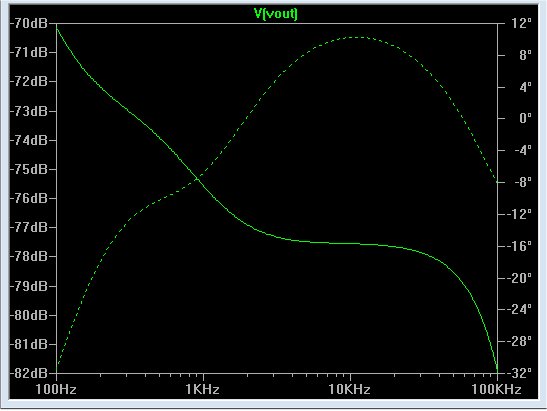The image size is (547, 411).
Task: Click the -24° phase axis label
Action: tap(519, 309)
